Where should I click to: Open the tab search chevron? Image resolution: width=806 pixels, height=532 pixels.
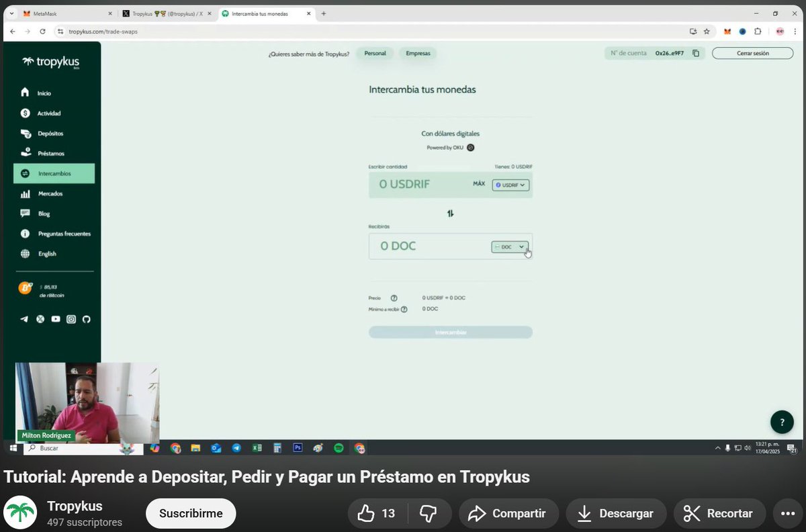pos(11,13)
